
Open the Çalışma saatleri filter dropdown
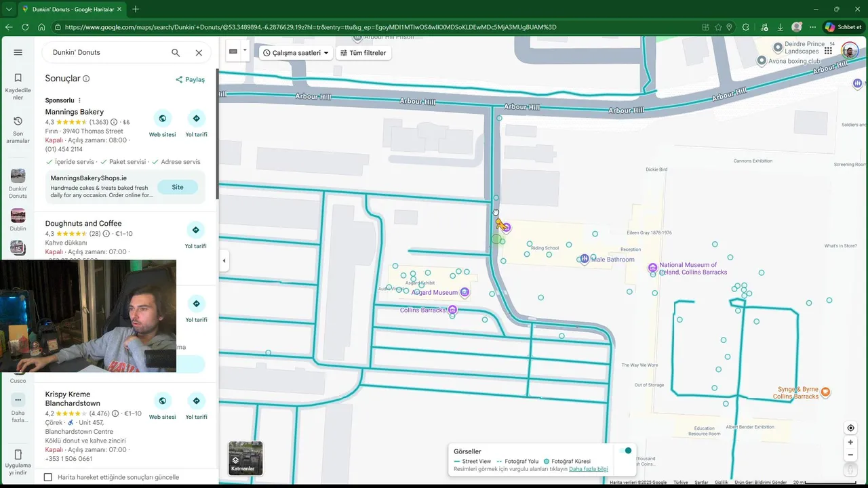[296, 53]
